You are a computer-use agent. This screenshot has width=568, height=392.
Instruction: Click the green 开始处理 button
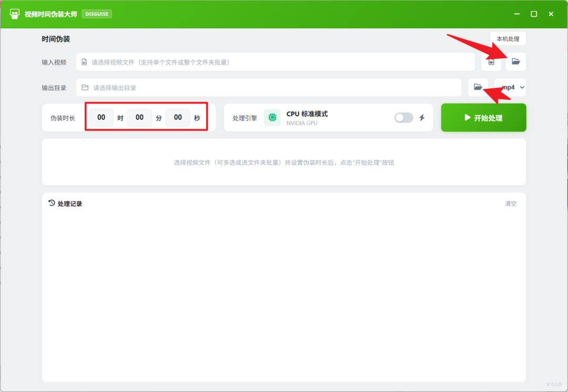(x=484, y=118)
